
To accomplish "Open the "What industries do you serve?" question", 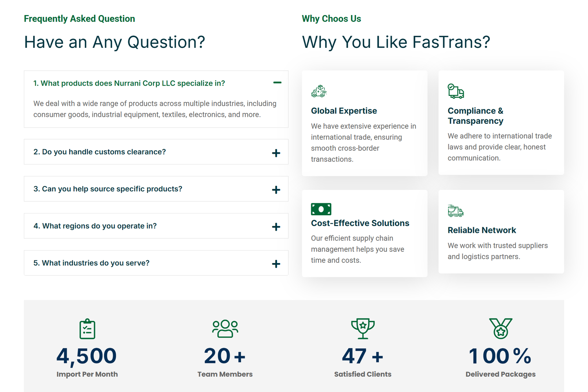I will 92,263.
